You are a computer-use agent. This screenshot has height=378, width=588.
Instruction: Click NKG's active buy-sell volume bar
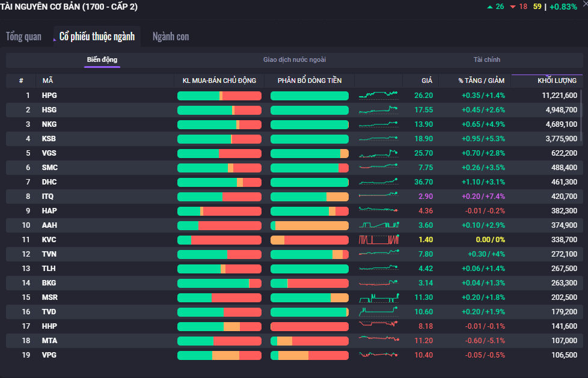(x=219, y=124)
